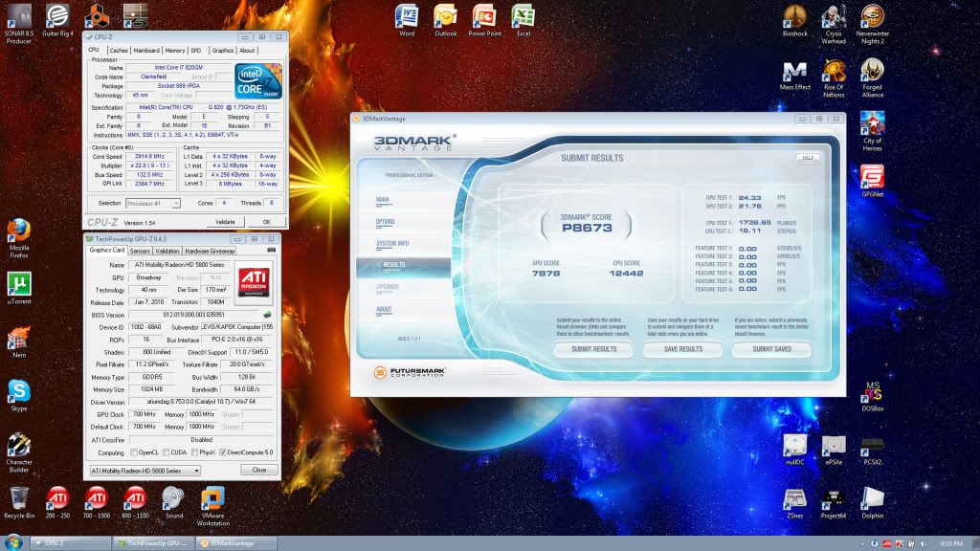Switch to the Sensors tab in GPU-Z
The width and height of the screenshot is (980, 551).
pyautogui.click(x=140, y=252)
